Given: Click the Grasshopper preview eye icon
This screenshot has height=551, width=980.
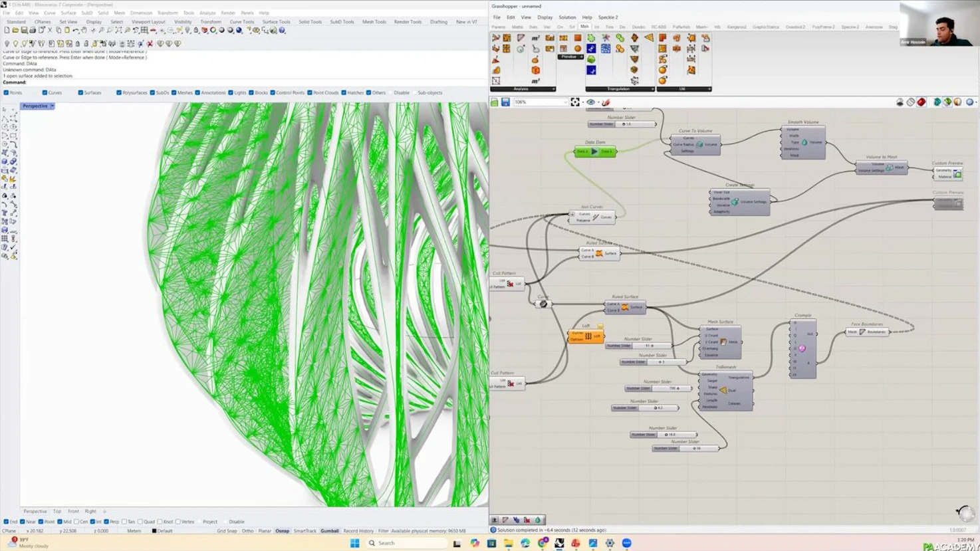Looking at the screenshot, I should [590, 102].
